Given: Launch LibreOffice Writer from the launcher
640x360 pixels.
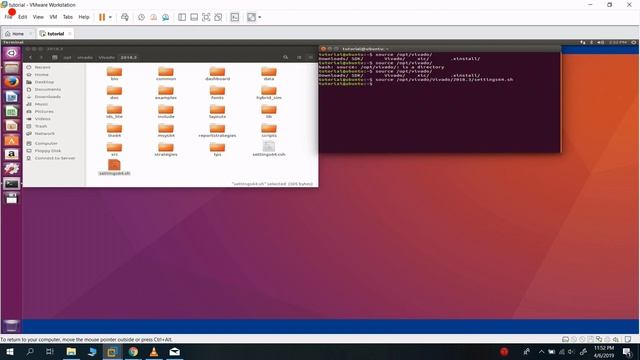Looking at the screenshot, I should 11,97.
